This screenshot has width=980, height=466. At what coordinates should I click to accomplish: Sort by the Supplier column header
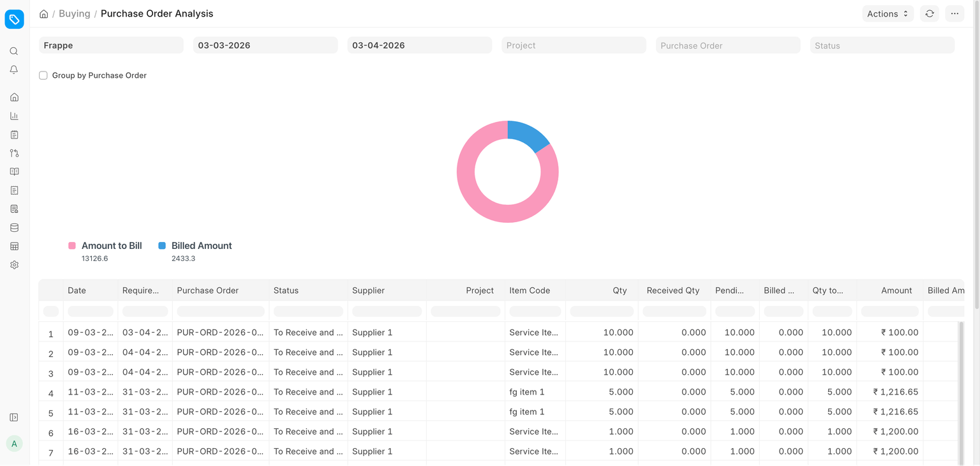(x=369, y=290)
